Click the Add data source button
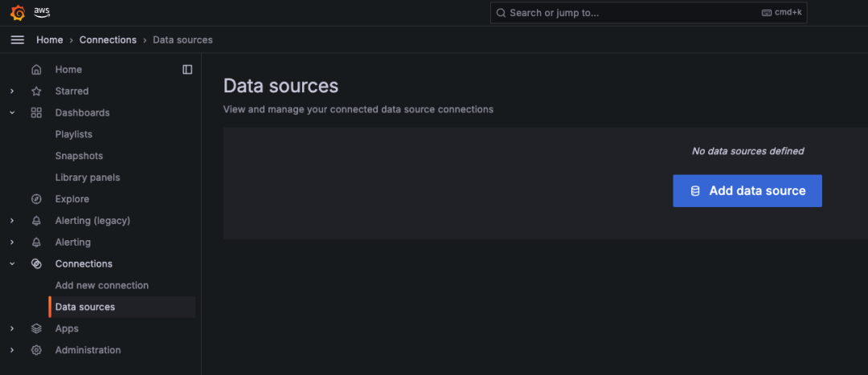Viewport: 868px width, 375px height. (x=747, y=191)
